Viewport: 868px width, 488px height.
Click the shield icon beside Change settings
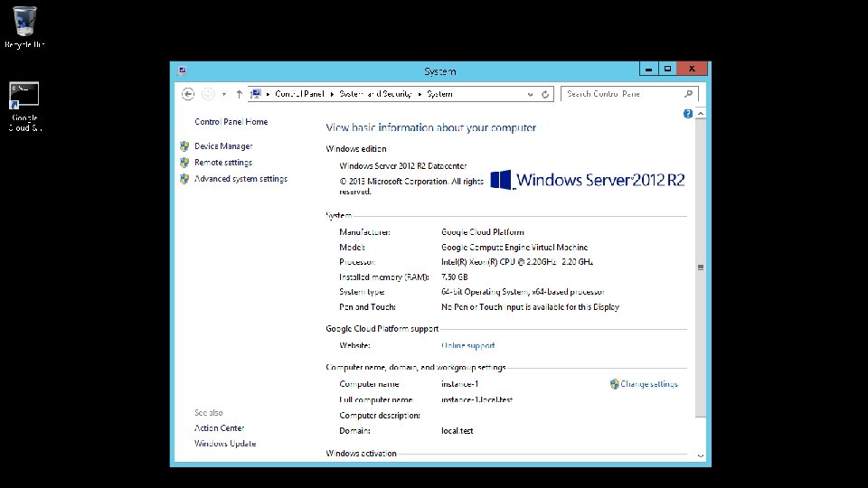615,384
